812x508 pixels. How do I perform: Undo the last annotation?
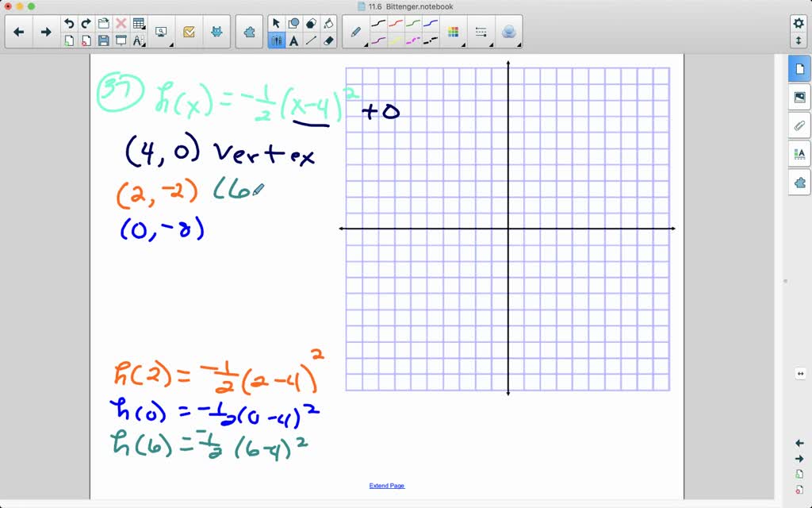(x=69, y=22)
